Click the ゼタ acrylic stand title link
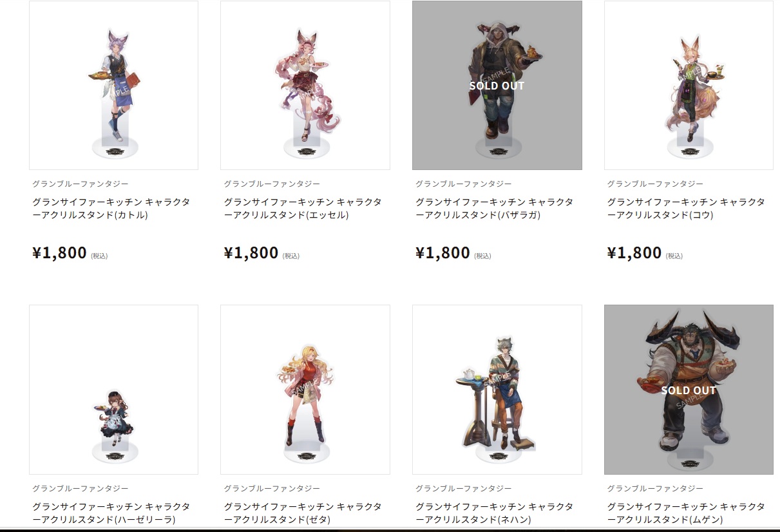Viewport: 780px width, 532px height. [303, 513]
